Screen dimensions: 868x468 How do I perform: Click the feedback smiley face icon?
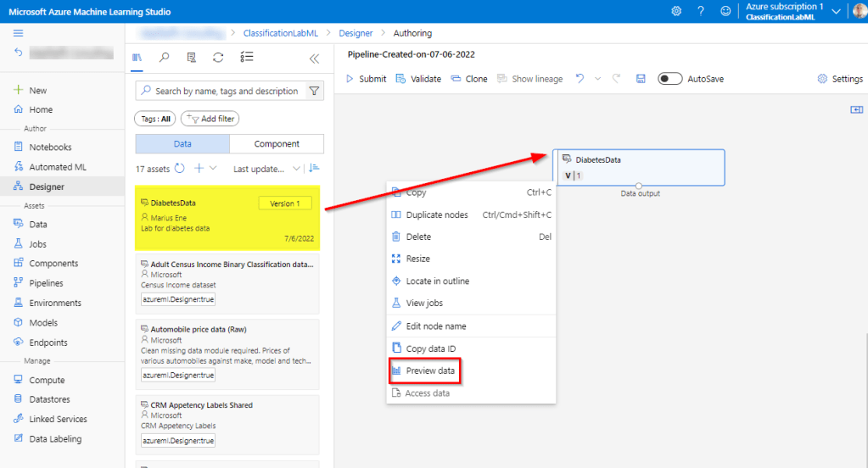tap(725, 11)
